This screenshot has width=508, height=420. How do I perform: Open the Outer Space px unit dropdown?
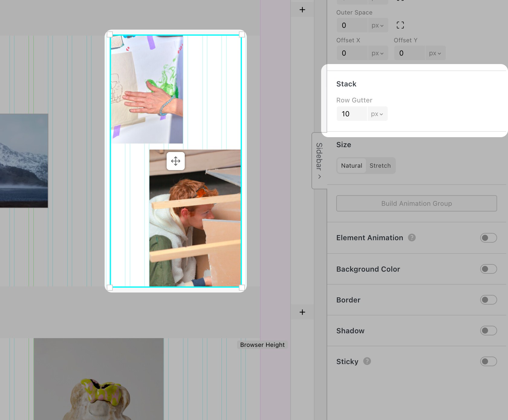(378, 25)
